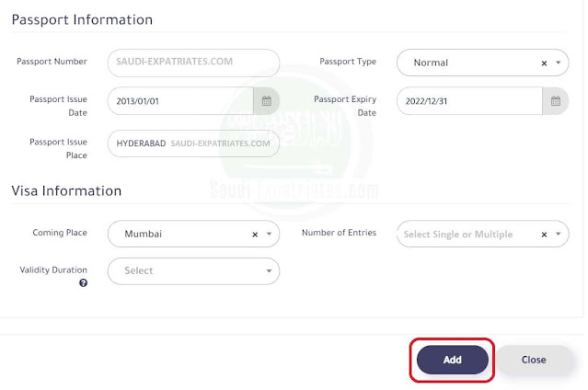Expand the Number of Entries dropdown arrow
Screen dimensions: 588x390
558,234
